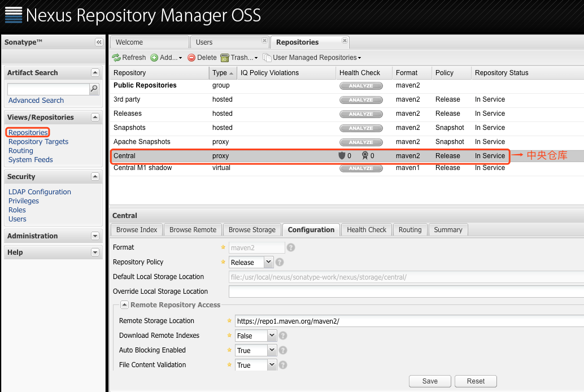Image resolution: width=584 pixels, height=392 pixels.
Task: Switch to Users tab
Action: pyautogui.click(x=229, y=42)
